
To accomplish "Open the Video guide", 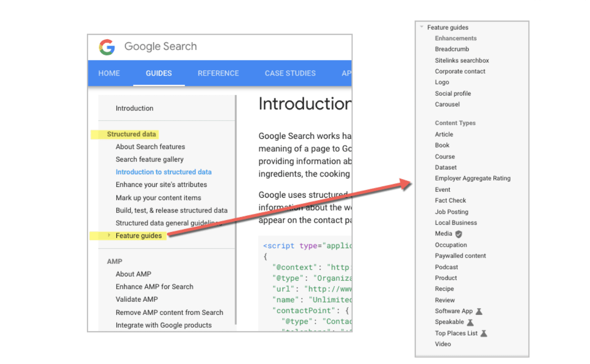I will tap(443, 344).
